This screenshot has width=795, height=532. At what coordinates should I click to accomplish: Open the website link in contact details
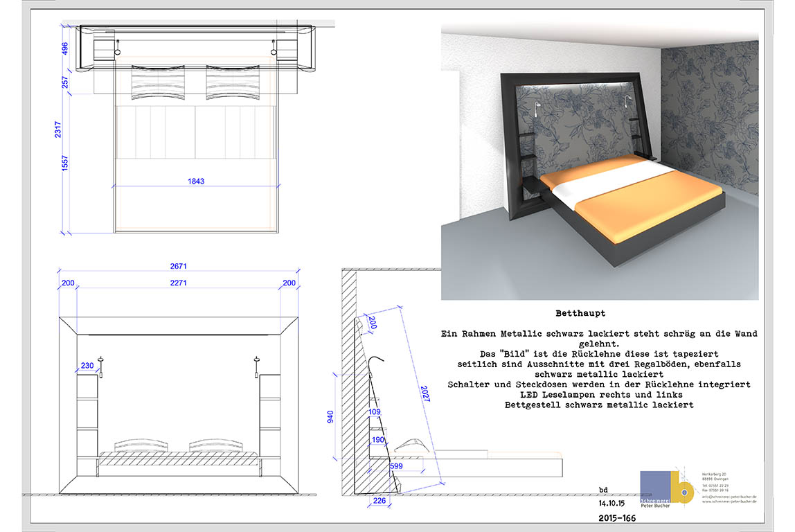tap(729, 501)
